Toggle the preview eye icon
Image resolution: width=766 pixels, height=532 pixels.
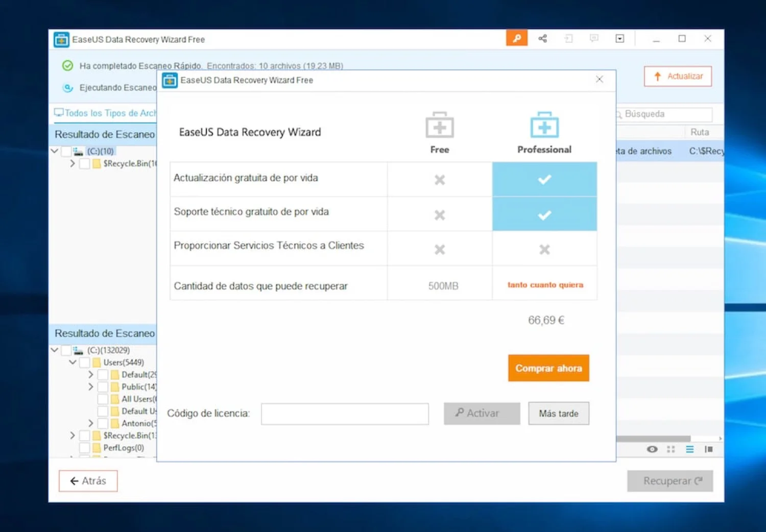pyautogui.click(x=652, y=449)
